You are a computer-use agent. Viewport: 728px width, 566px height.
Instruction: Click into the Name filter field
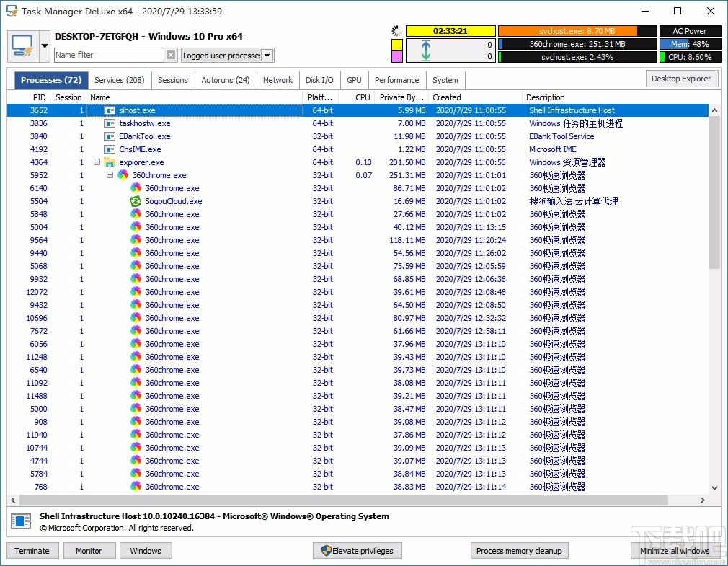(x=109, y=55)
